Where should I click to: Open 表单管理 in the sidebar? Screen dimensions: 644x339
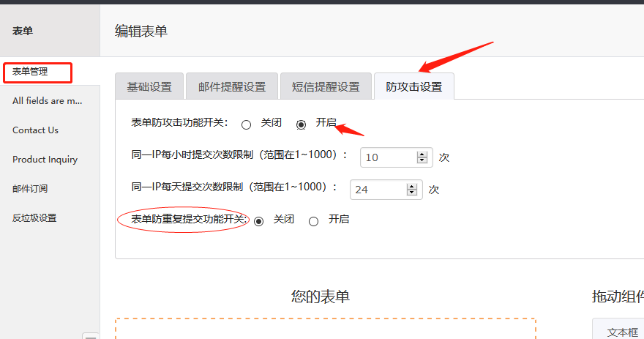(30, 72)
